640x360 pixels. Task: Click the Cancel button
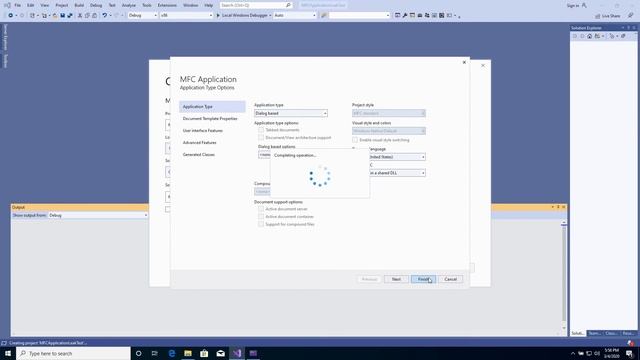[x=450, y=279]
